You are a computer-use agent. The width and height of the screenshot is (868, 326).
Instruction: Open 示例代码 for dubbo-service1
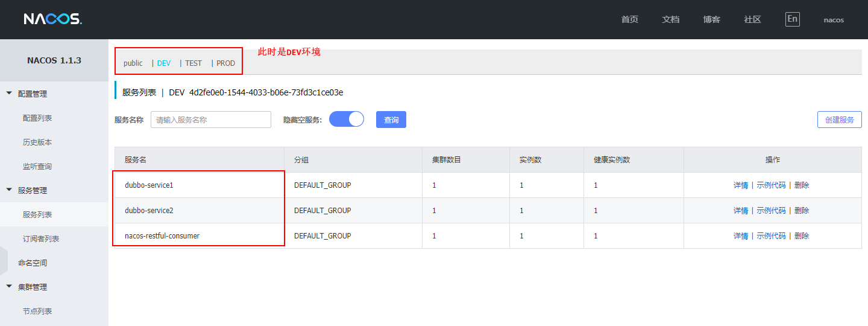[x=771, y=185]
